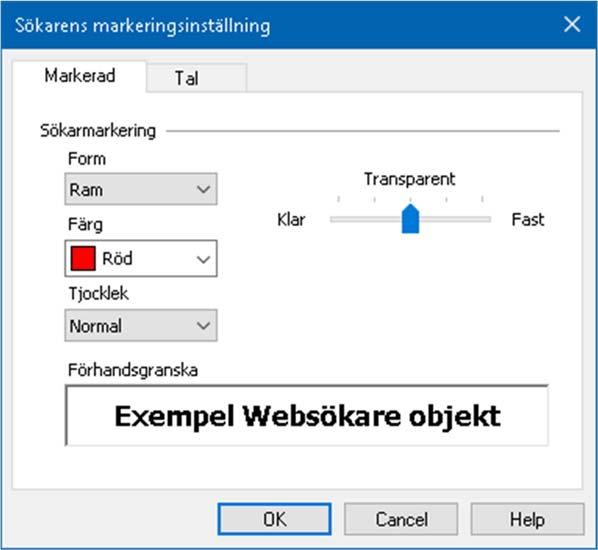Click the red color swatch
This screenshot has height=550, width=598.
coord(83,258)
